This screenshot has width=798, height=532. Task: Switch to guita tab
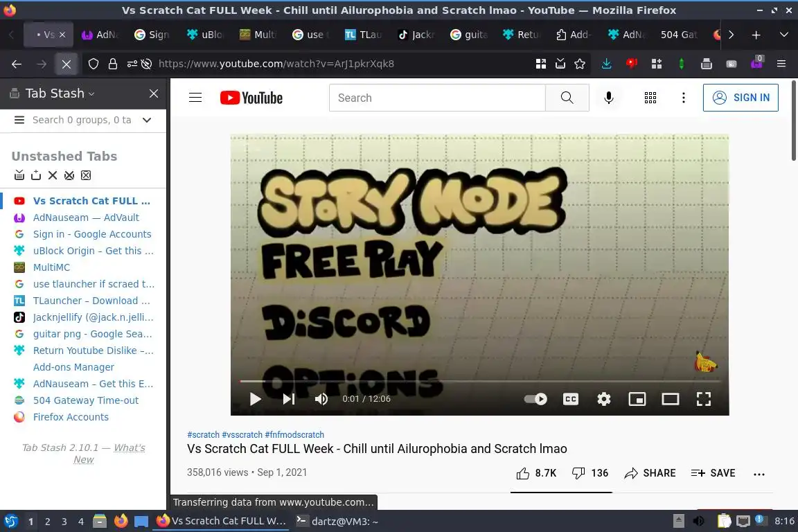tap(469, 35)
